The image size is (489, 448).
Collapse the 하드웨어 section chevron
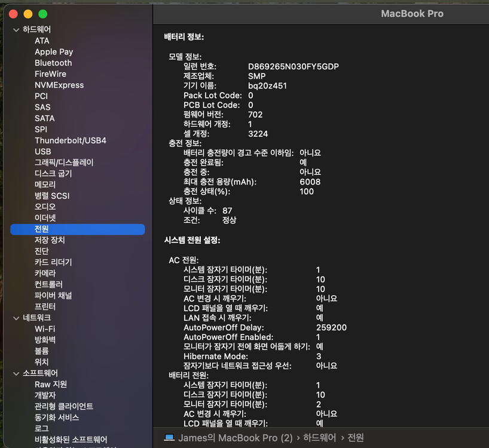(16, 30)
